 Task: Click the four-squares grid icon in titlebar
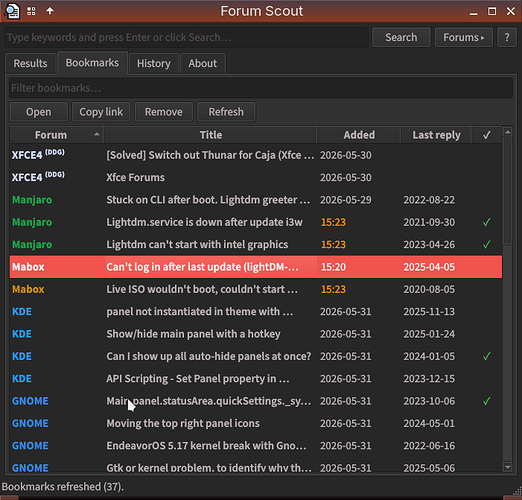coord(31,11)
